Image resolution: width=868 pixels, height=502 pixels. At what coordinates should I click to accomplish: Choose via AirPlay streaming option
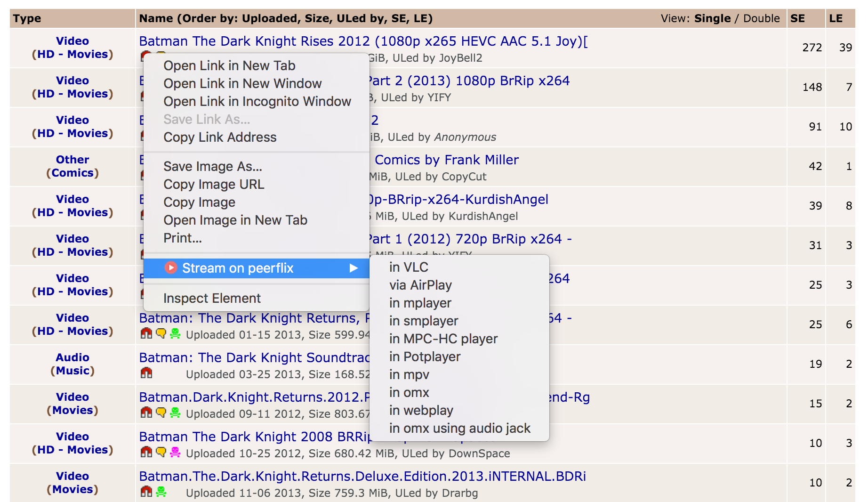click(459, 285)
